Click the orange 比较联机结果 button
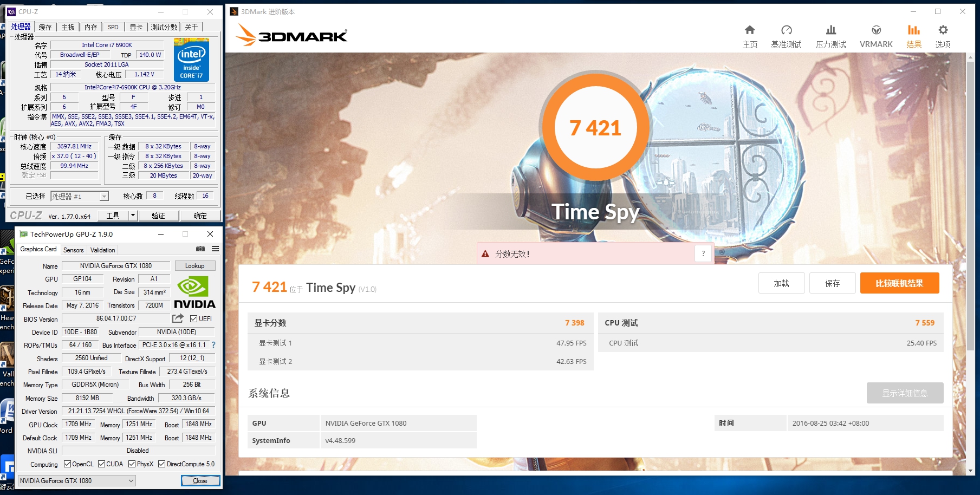This screenshot has height=495, width=980. click(x=899, y=283)
